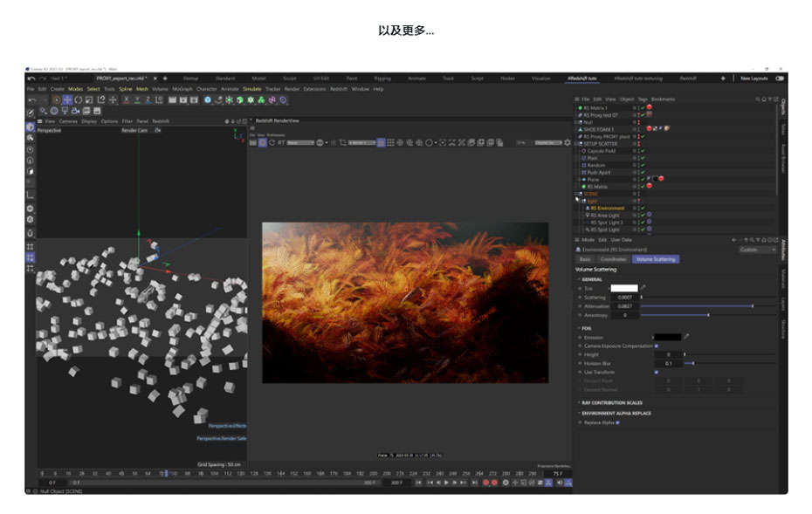
Task: Collapse the SETUP SCATTER group
Action: (x=576, y=143)
